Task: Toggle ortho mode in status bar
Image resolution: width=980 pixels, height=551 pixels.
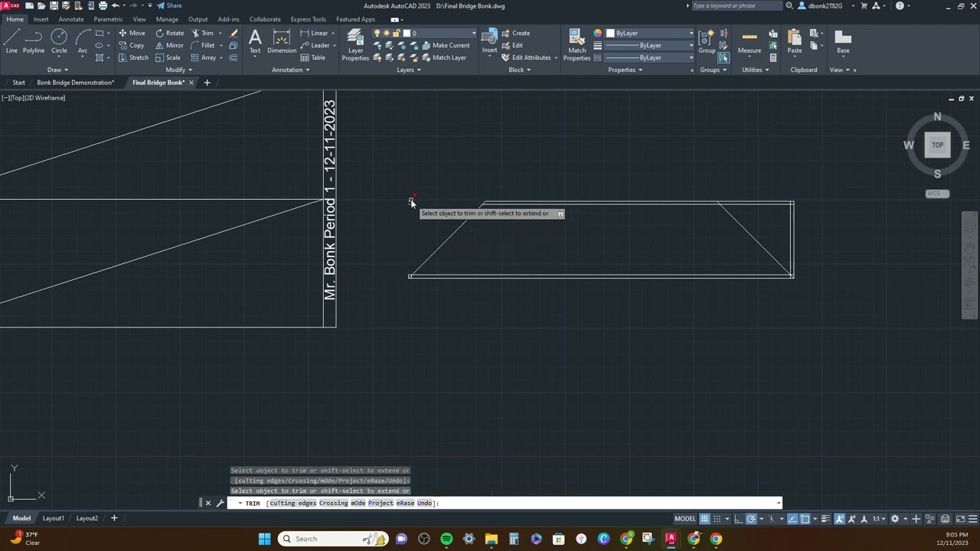Action: [x=739, y=519]
